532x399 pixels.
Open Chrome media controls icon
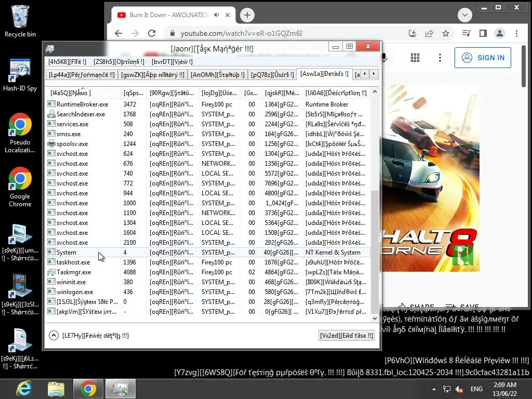coord(467,33)
